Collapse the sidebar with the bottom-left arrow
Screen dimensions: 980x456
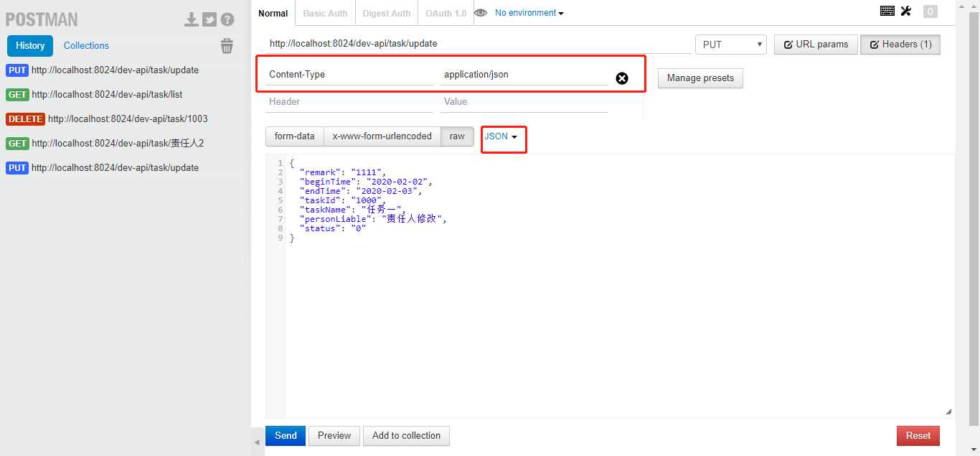(258, 442)
